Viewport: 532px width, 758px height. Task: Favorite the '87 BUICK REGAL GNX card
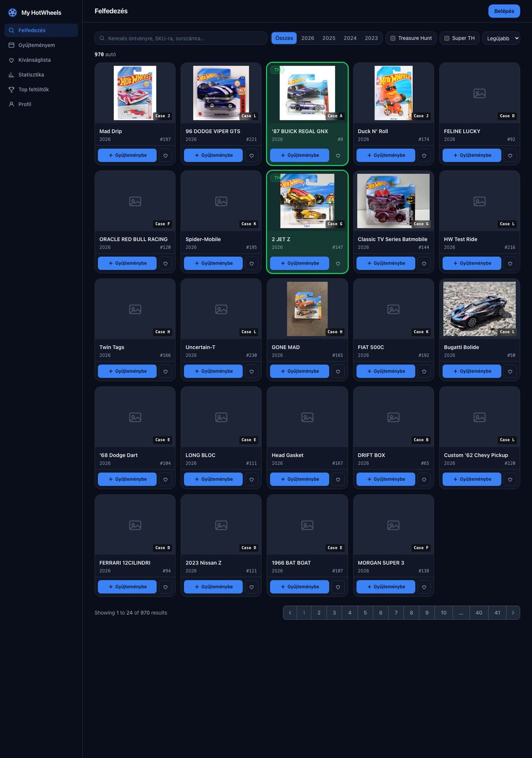click(x=338, y=155)
